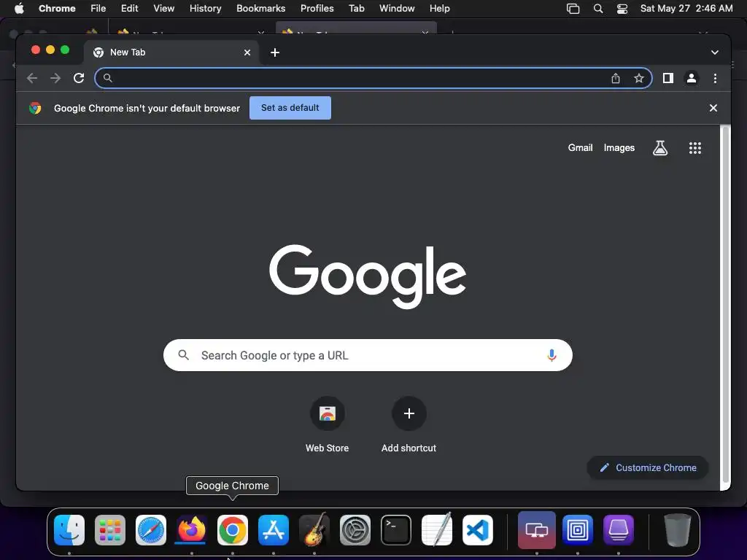The width and height of the screenshot is (747, 560).
Task: Open the Help menu
Action: [439, 8]
